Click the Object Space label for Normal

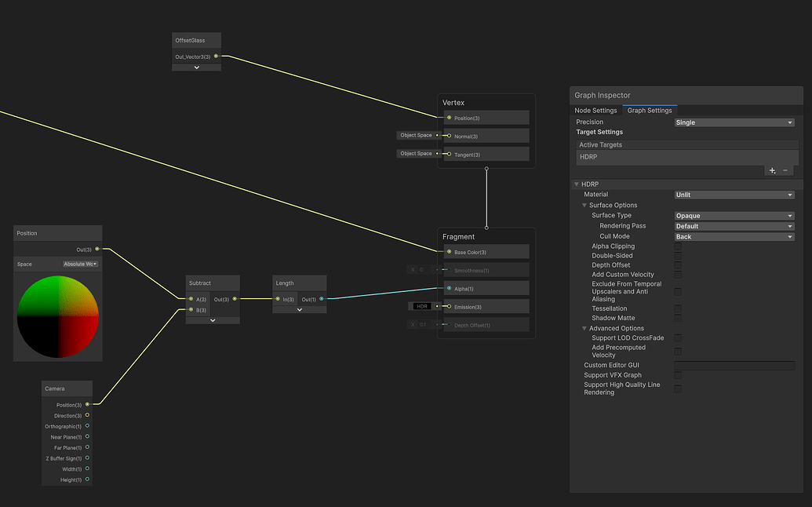[416, 135]
